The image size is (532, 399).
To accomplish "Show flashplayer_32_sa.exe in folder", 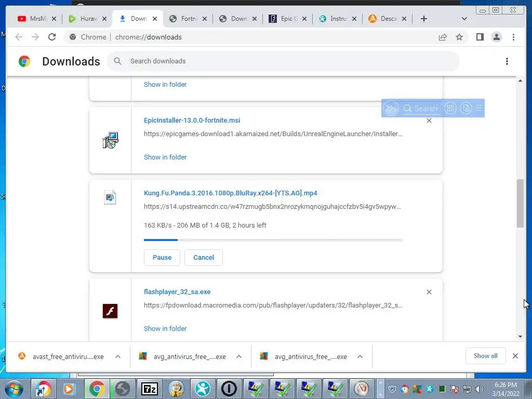I will pyautogui.click(x=165, y=328).
